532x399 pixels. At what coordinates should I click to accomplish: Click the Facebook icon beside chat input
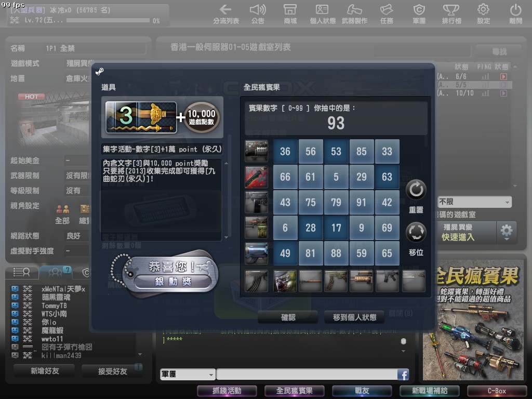[x=403, y=375]
